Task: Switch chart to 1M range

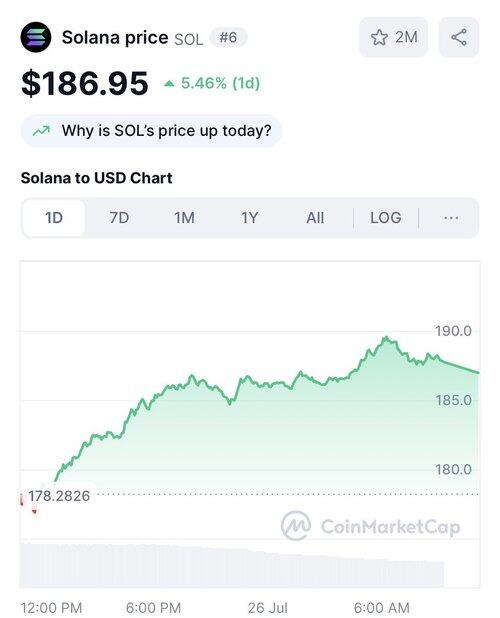Action: [x=184, y=218]
